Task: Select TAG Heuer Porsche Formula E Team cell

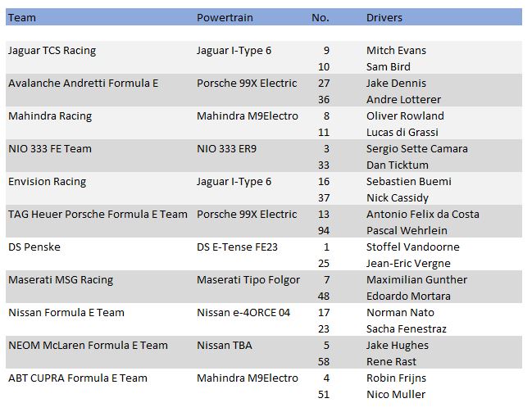Action: point(98,214)
